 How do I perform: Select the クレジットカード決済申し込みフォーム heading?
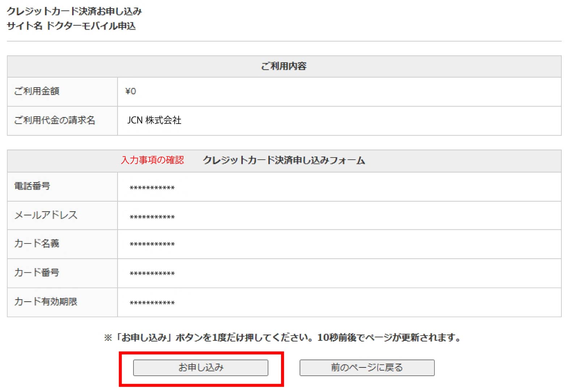(284, 160)
